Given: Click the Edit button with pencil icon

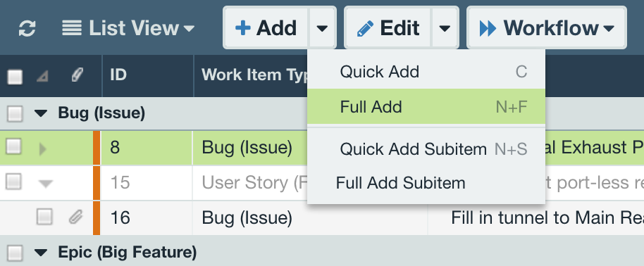Looking at the screenshot, I should click(388, 28).
